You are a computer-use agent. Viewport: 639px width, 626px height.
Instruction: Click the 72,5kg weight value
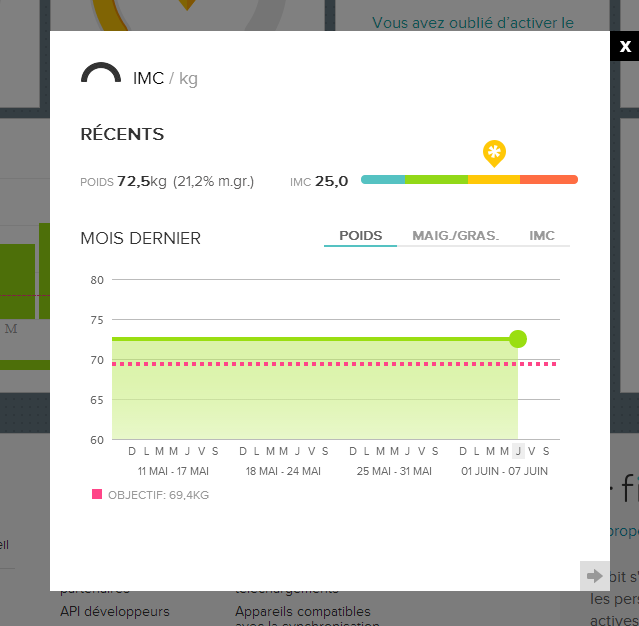pos(142,181)
